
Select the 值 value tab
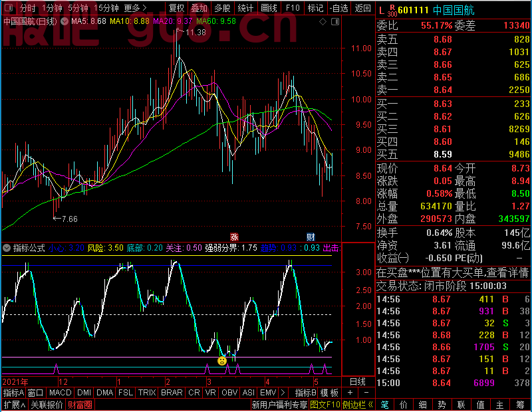[x=480, y=405]
